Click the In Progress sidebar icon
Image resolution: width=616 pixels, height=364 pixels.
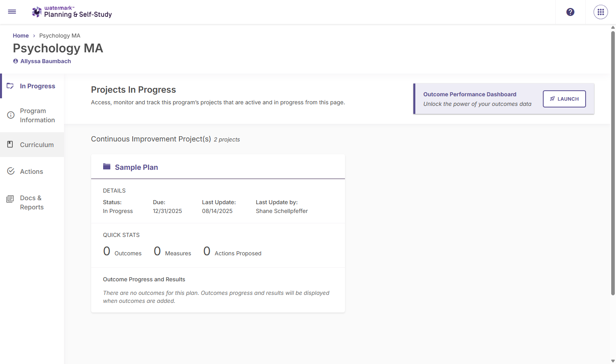click(x=10, y=86)
